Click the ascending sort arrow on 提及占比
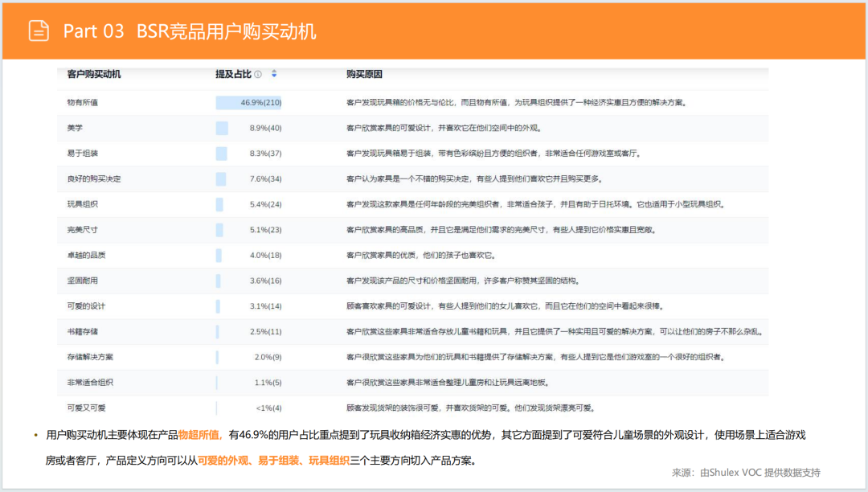The width and height of the screenshot is (868, 492). [x=274, y=72]
